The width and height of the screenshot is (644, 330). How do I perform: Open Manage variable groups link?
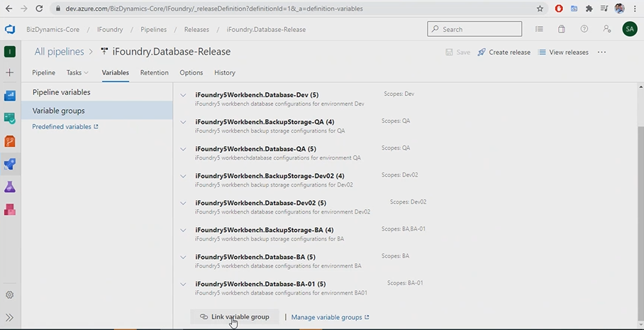pyautogui.click(x=331, y=317)
